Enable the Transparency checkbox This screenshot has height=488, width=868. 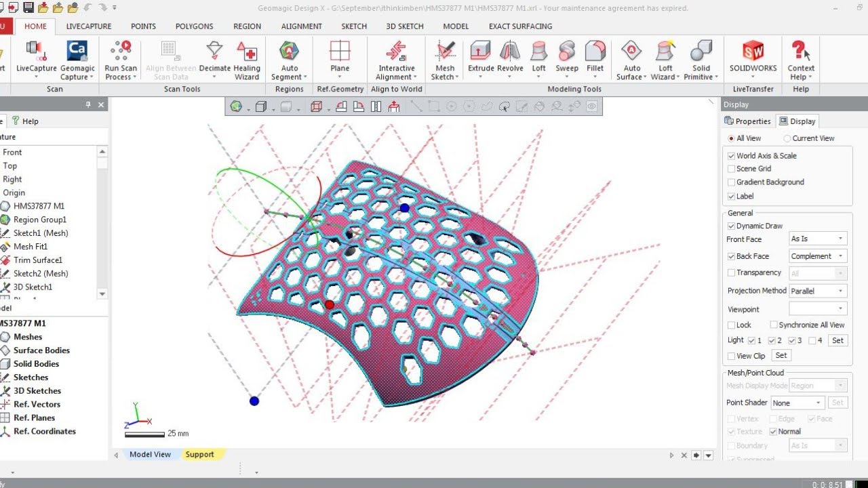pos(731,272)
